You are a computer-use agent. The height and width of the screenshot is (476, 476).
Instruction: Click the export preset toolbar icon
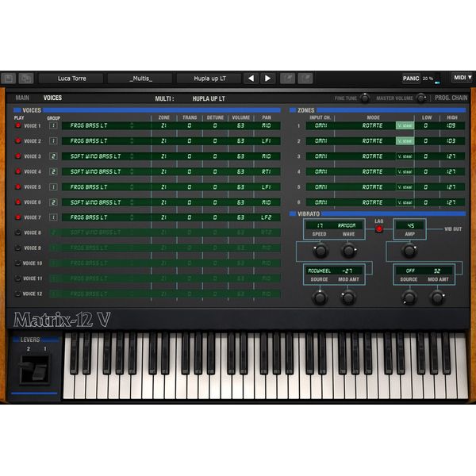pyautogui.click(x=305, y=79)
